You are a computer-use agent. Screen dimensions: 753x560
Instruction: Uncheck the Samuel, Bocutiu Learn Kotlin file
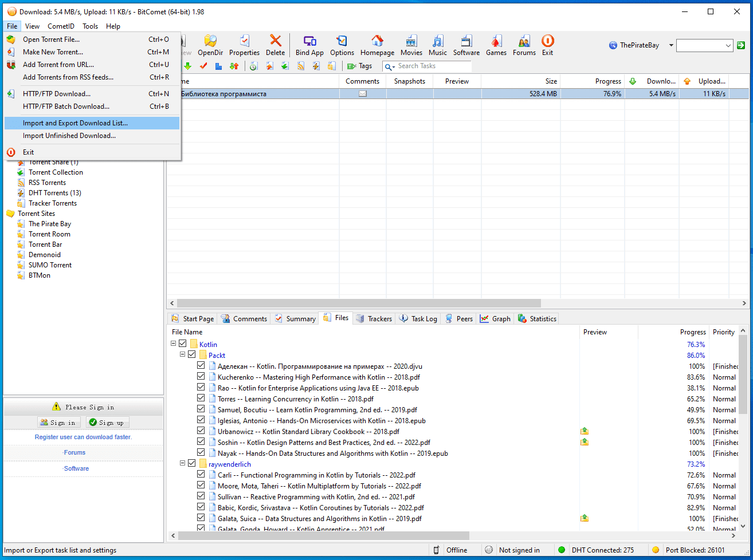pos(201,409)
